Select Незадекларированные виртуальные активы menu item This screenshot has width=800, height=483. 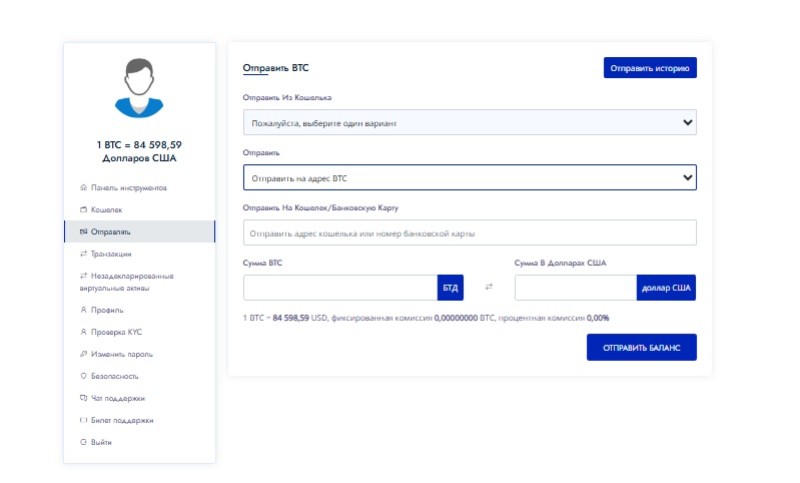[132, 282]
